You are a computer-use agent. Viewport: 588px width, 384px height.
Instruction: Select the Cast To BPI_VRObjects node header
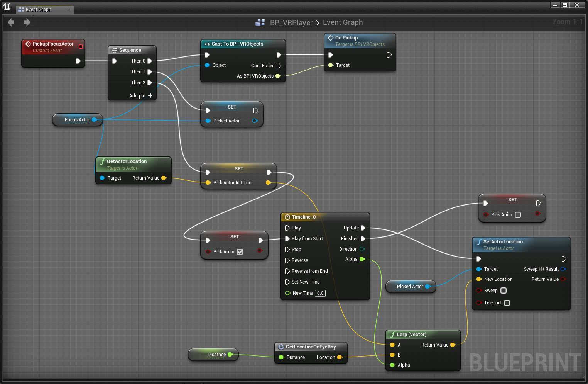[x=243, y=44]
